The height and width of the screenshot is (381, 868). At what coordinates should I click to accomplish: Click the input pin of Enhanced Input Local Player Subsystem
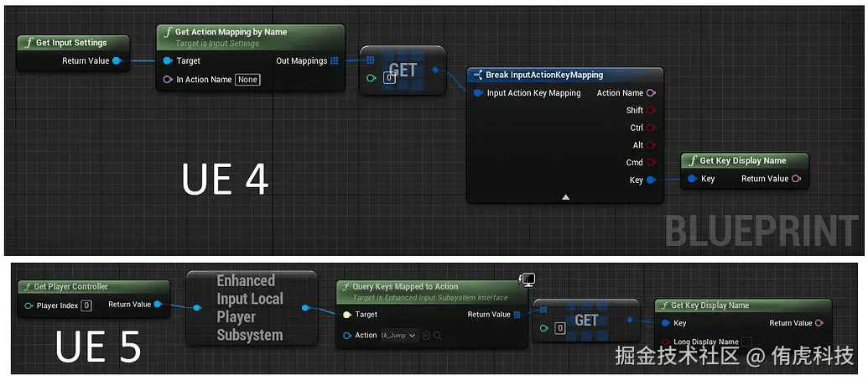pos(198,308)
